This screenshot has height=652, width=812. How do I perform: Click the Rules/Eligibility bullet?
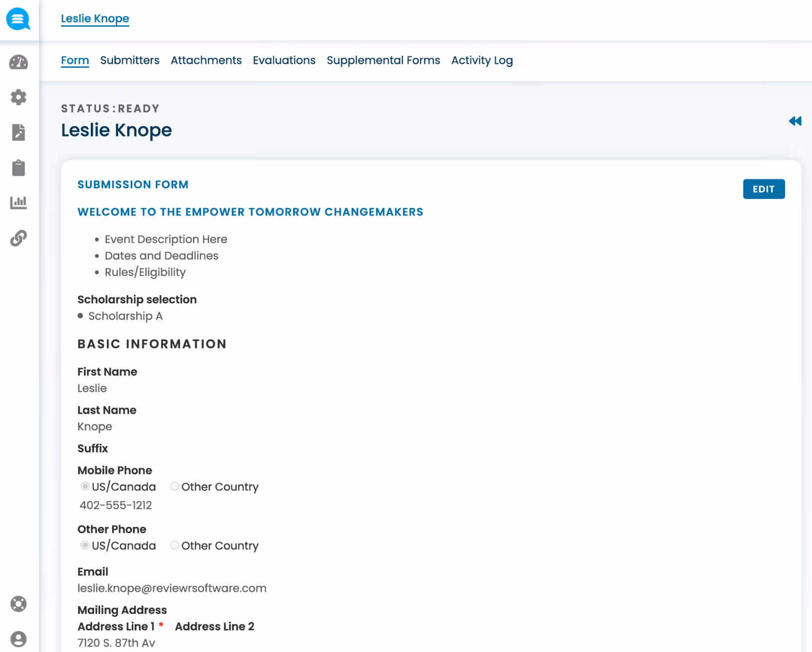pos(145,272)
